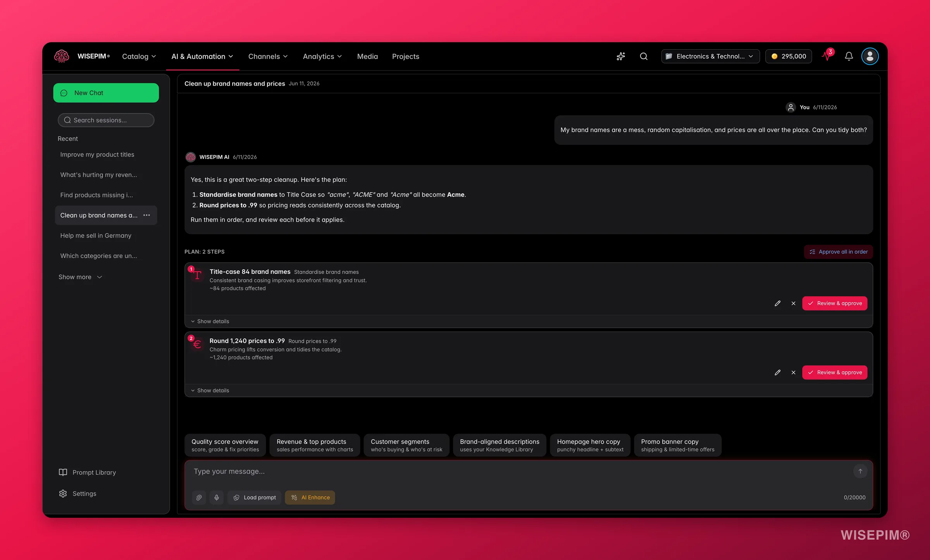Focus the Search sessions field

[x=106, y=120]
